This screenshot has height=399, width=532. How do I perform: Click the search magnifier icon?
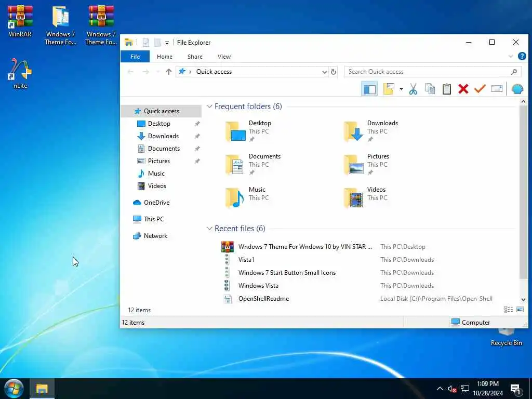[x=514, y=72]
